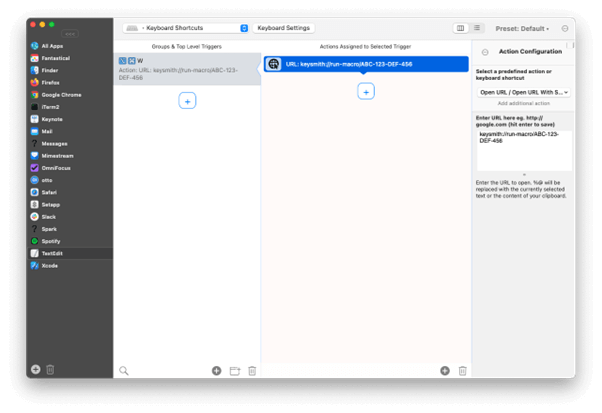602x413 pixels.
Task: Expand the Open URL predefined action dropdown
Action: tap(523, 92)
